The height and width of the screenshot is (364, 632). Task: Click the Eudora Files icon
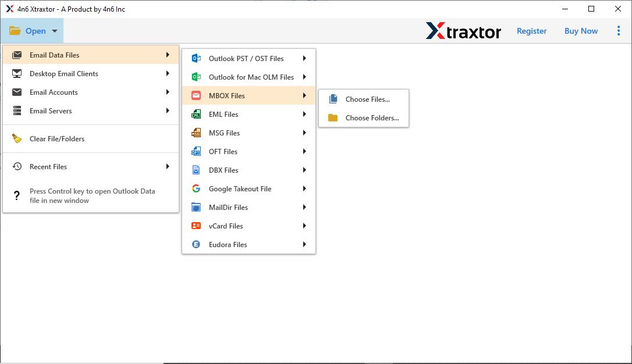196,244
